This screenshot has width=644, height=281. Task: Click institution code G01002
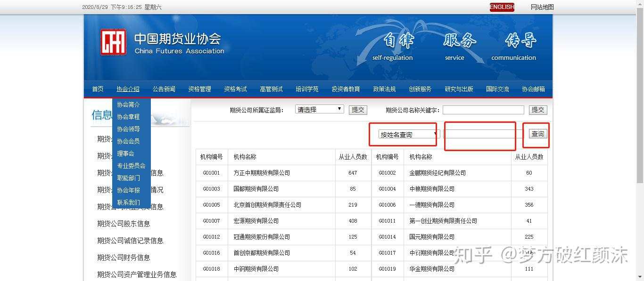pos(387,173)
